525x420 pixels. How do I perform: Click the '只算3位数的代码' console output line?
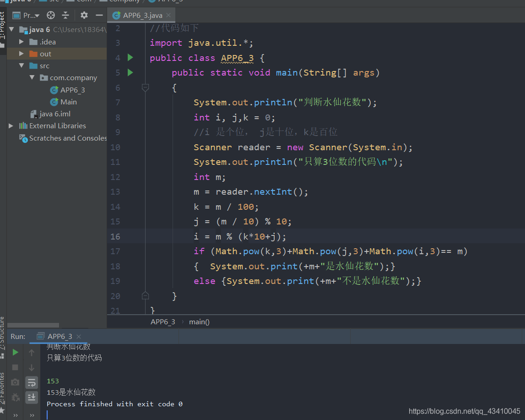click(74, 358)
